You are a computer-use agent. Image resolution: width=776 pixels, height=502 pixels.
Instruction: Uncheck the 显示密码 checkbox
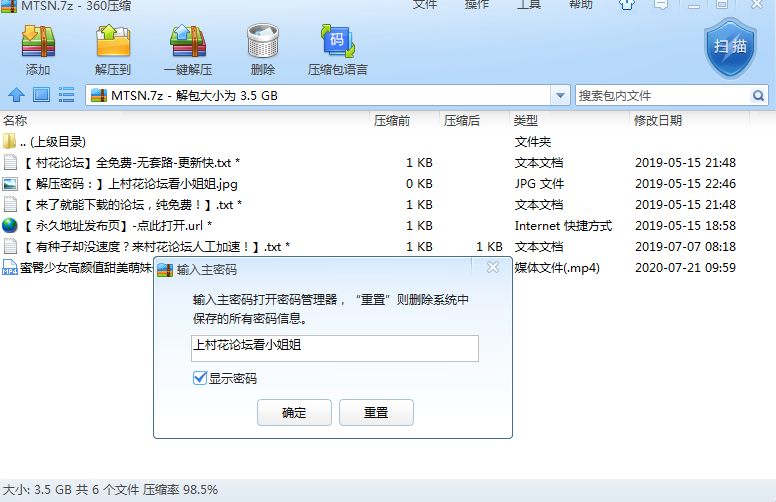tap(200, 379)
